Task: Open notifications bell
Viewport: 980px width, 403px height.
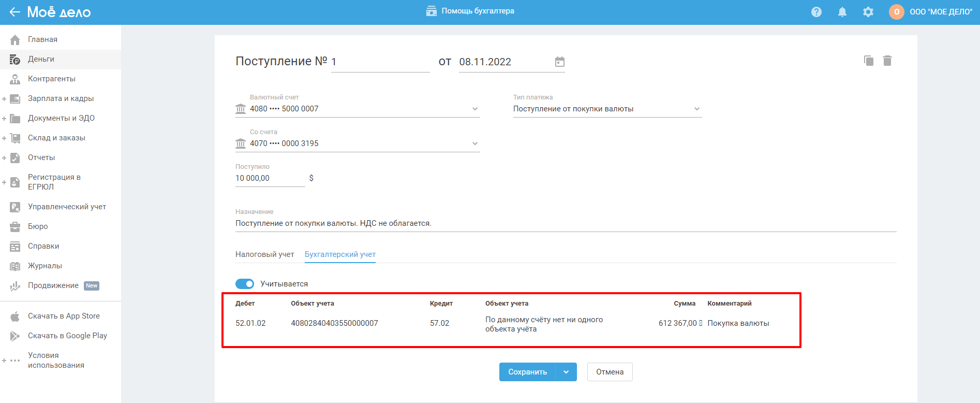Action: (x=842, y=12)
